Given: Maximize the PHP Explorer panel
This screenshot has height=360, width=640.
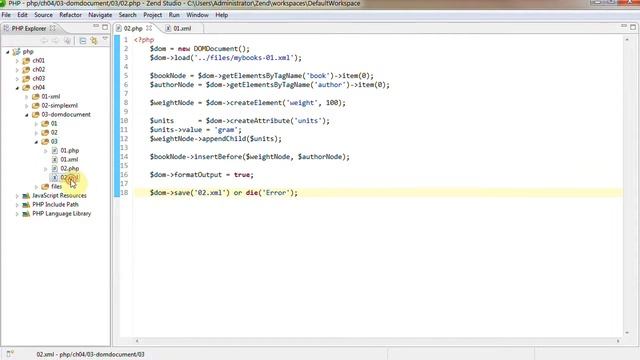Looking at the screenshot, I should point(105,27).
